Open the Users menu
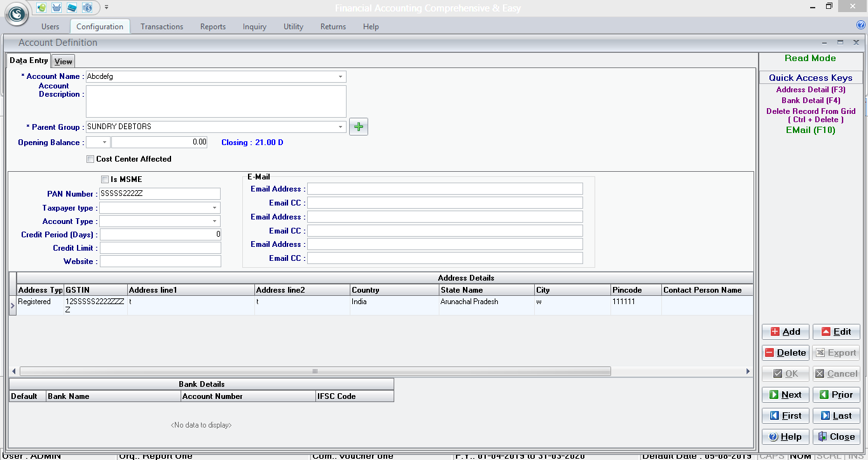This screenshot has height=460, width=868. pyautogui.click(x=50, y=27)
